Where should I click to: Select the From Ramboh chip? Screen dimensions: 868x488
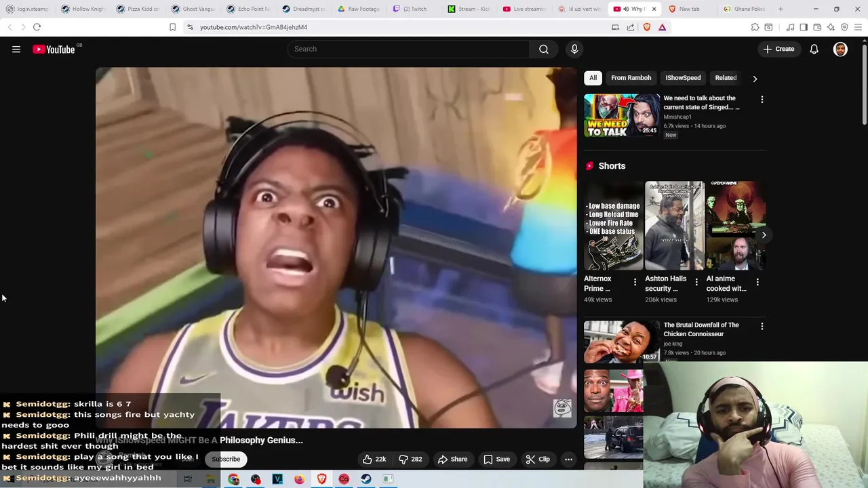point(631,78)
